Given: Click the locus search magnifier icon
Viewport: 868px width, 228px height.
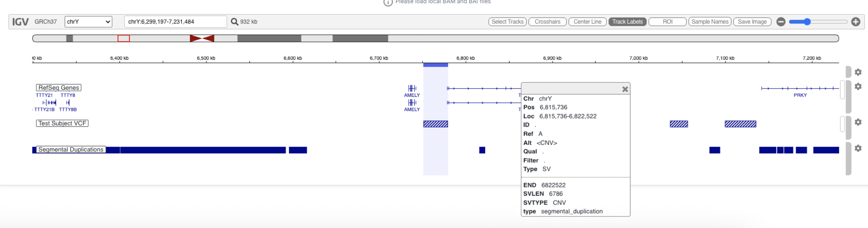Looking at the screenshot, I should click(x=234, y=22).
